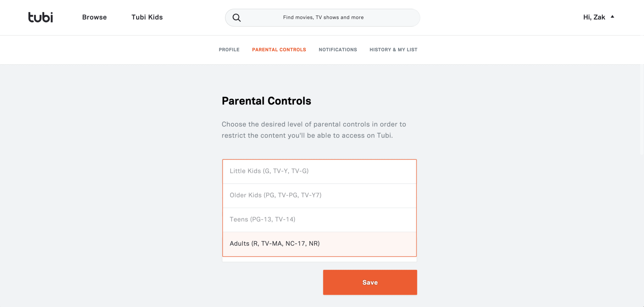Go to the History & My List tab

(393, 50)
